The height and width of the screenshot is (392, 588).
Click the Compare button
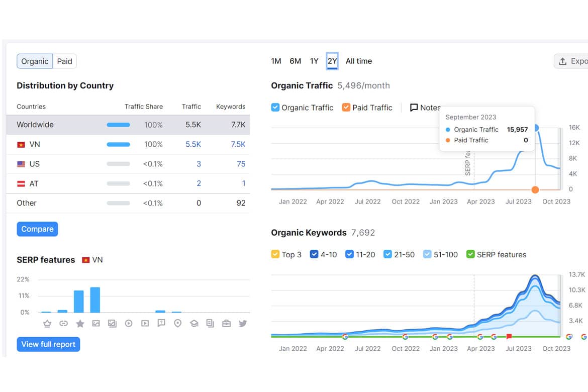point(38,229)
